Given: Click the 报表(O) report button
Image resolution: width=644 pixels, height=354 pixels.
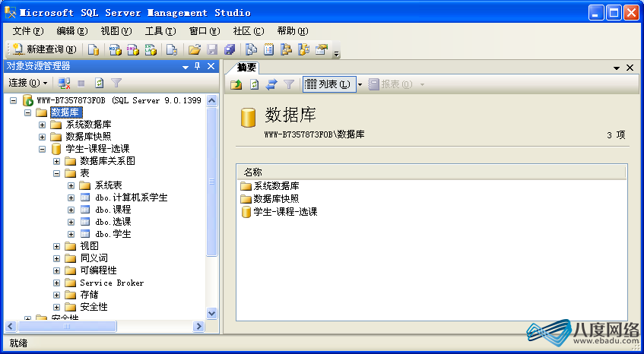Looking at the screenshot, I should [391, 84].
